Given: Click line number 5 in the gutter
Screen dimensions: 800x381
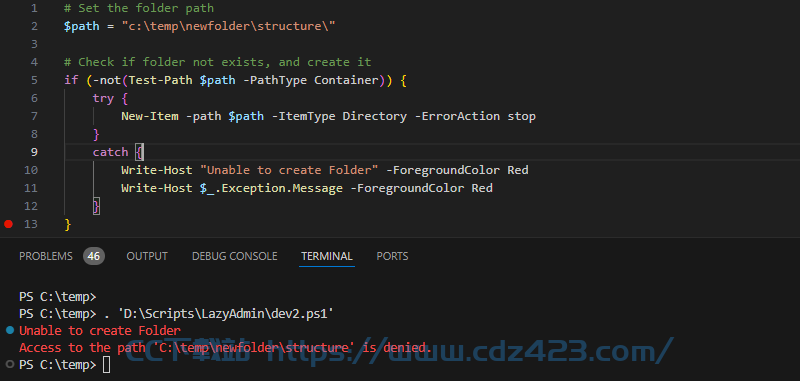Looking at the screenshot, I should point(34,80).
